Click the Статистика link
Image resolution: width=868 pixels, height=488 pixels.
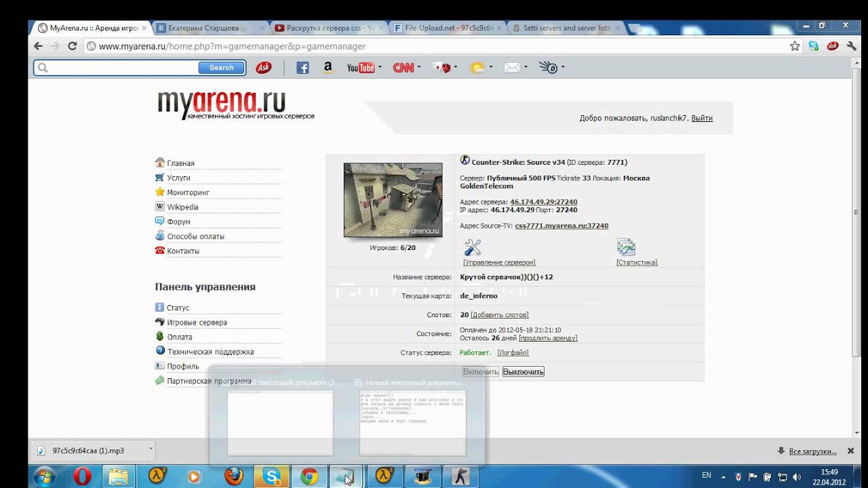(x=637, y=262)
